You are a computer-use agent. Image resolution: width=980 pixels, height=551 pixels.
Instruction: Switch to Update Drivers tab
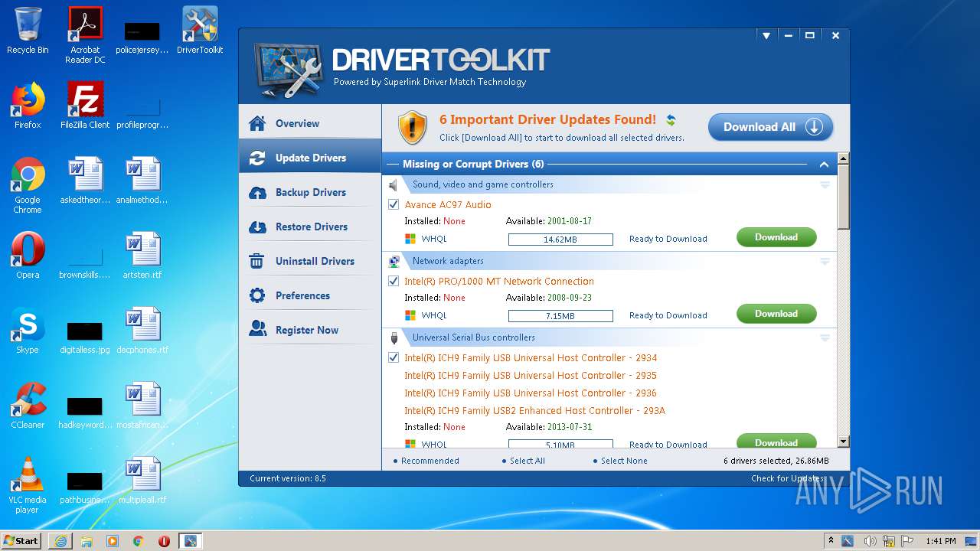click(x=310, y=158)
